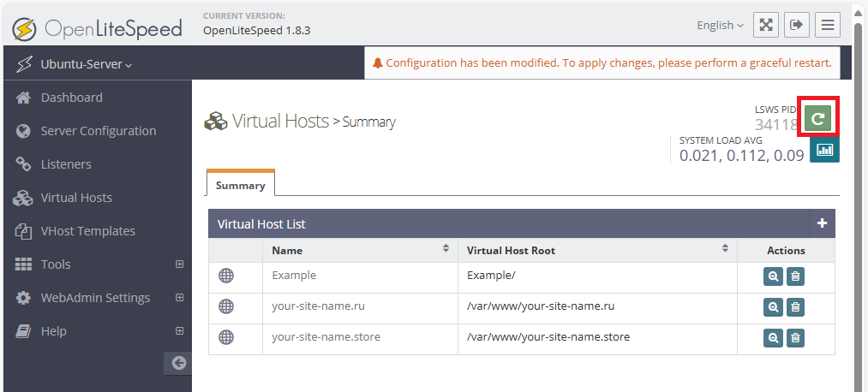Open the English language dropdown

[x=720, y=26]
